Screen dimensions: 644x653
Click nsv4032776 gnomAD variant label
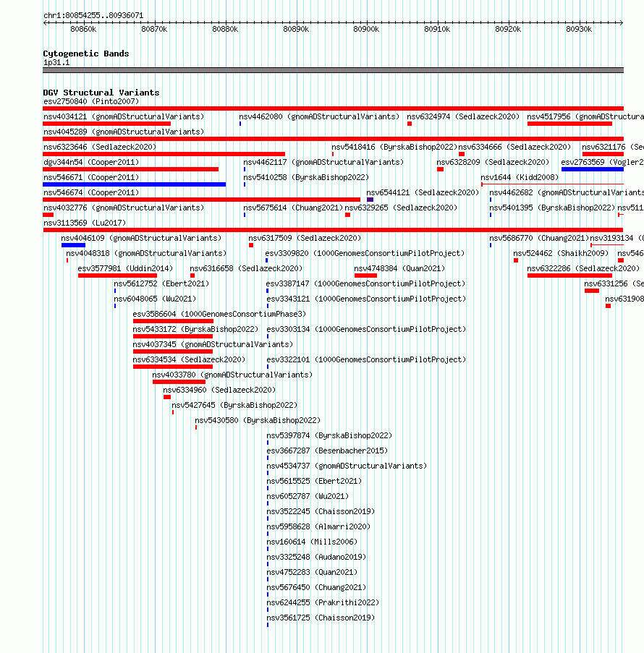click(x=124, y=208)
